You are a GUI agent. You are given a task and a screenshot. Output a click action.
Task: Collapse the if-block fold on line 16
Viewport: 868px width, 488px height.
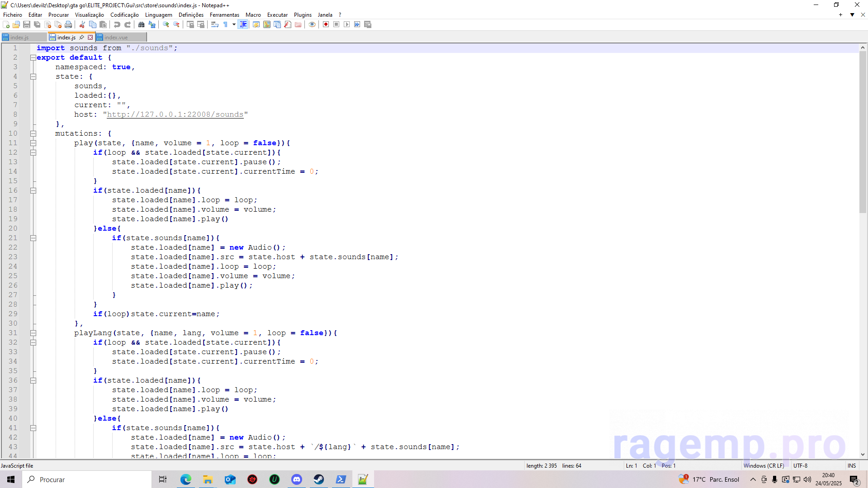(33, 190)
